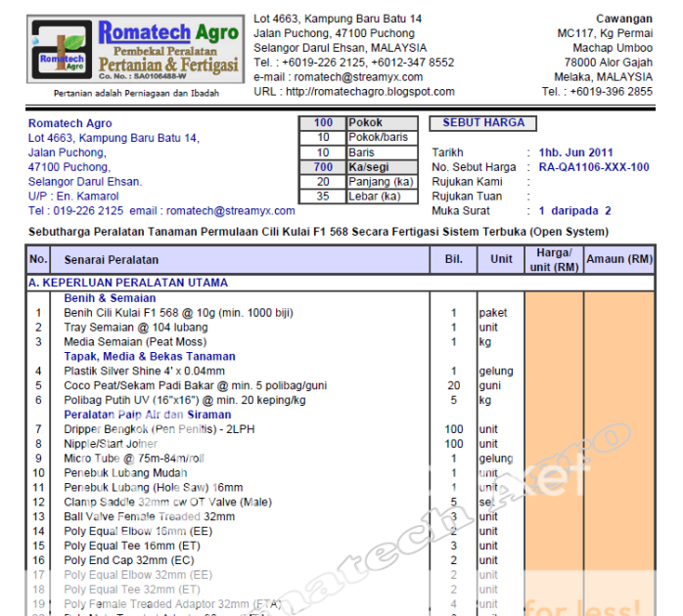Screen dimensions: 683x616
Task: Click the date '1hb. Jun 2011'
Action: [575, 153]
